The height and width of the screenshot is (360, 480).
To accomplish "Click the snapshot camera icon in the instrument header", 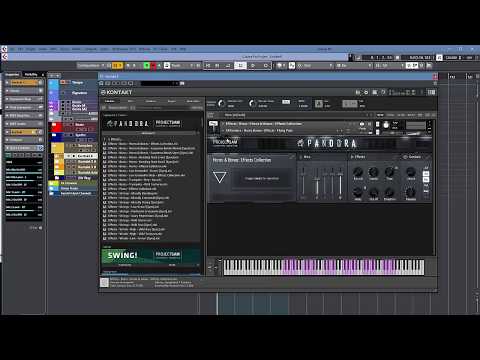I will [x=362, y=124].
